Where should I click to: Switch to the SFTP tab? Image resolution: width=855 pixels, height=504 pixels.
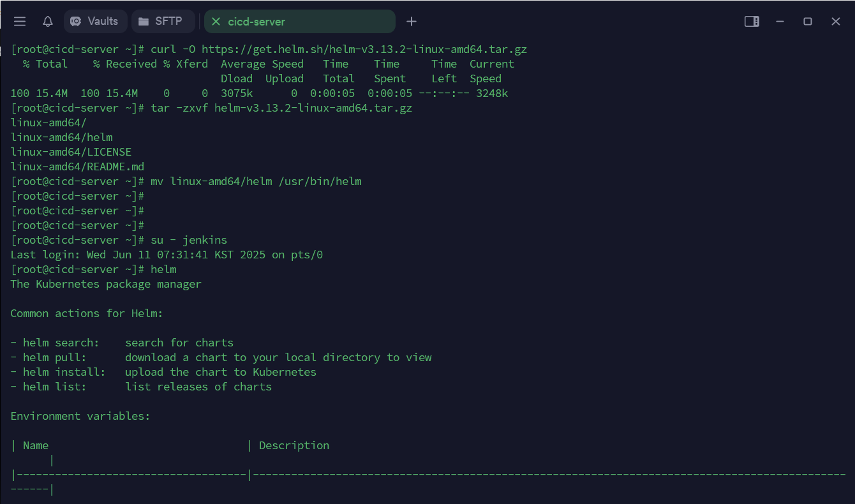pos(161,22)
